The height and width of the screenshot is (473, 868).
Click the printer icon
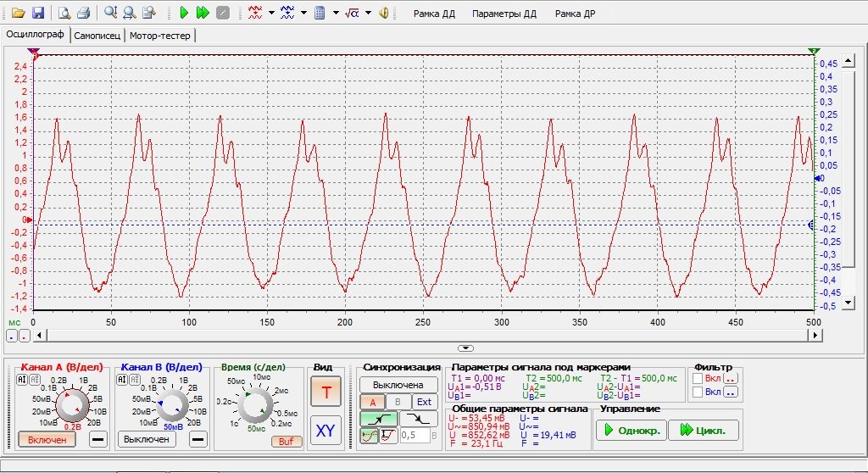(x=84, y=14)
